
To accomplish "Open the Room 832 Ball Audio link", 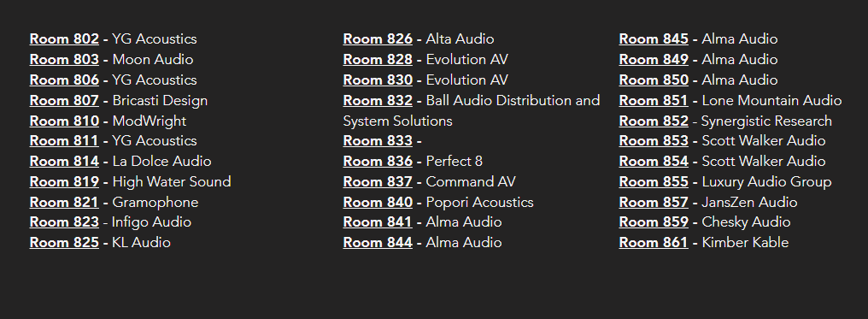I will (x=378, y=101).
